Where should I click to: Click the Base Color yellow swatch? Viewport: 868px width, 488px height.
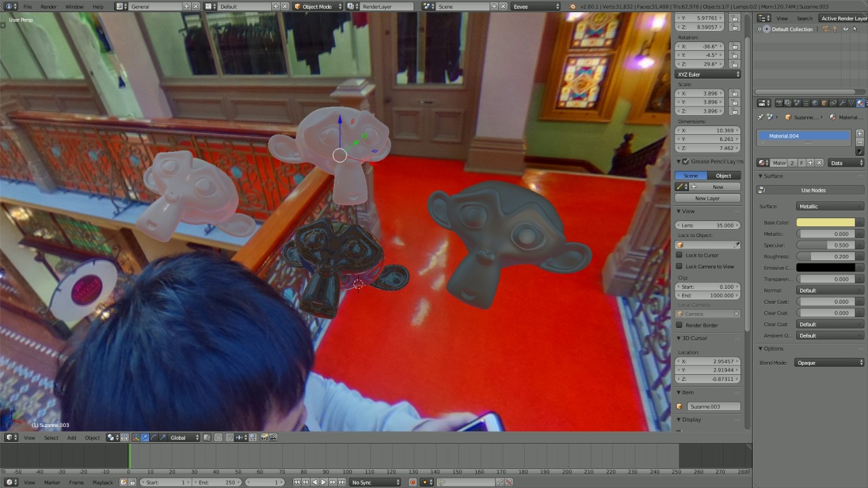pos(825,222)
